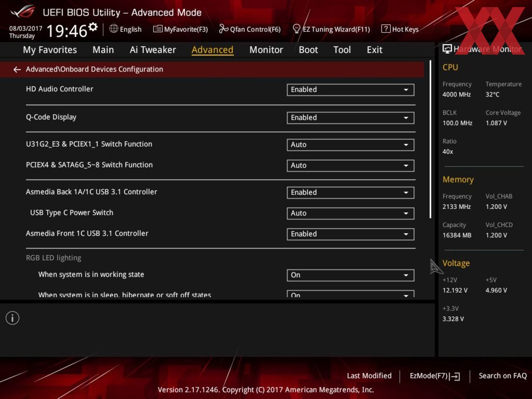Screen dimensions: 532x399
Task: Open date and time settings gear
Action: tap(93, 27)
